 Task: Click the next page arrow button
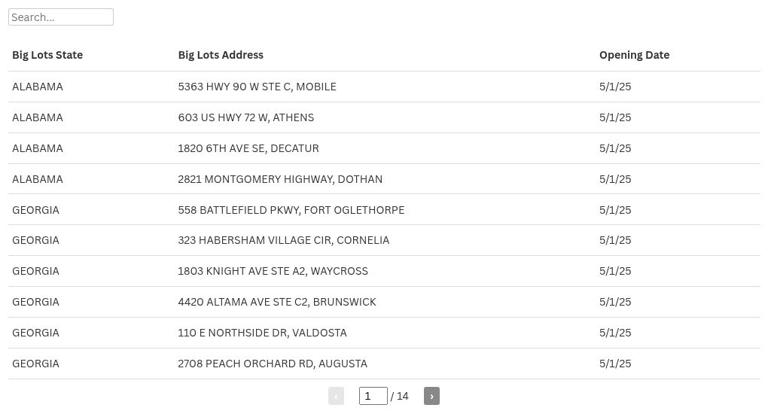point(431,396)
